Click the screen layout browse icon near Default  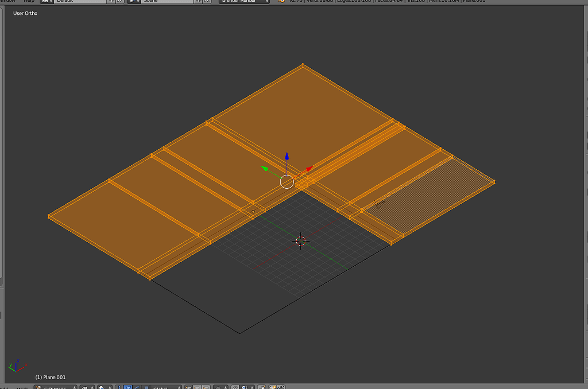(x=46, y=2)
